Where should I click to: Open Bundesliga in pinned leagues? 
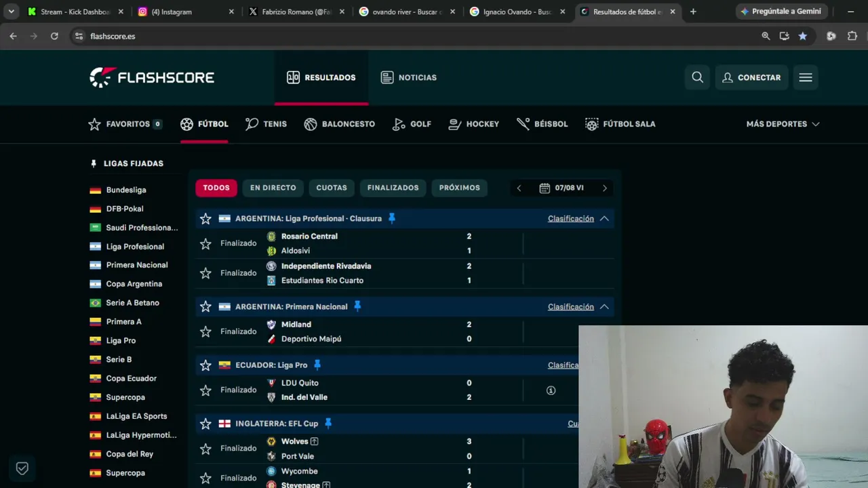point(126,190)
